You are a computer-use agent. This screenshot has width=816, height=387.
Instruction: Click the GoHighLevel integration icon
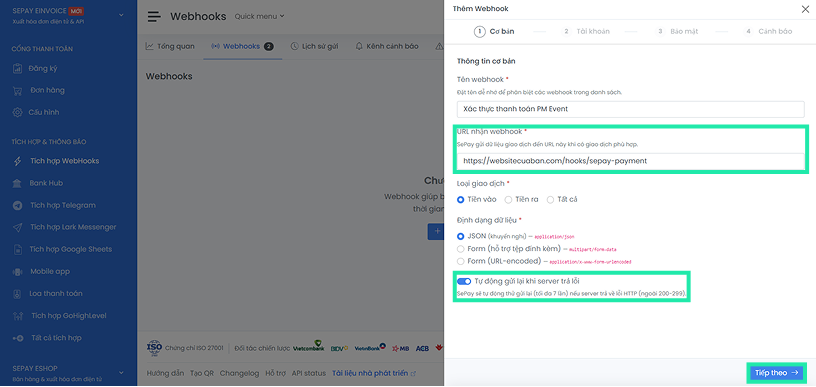click(x=18, y=316)
